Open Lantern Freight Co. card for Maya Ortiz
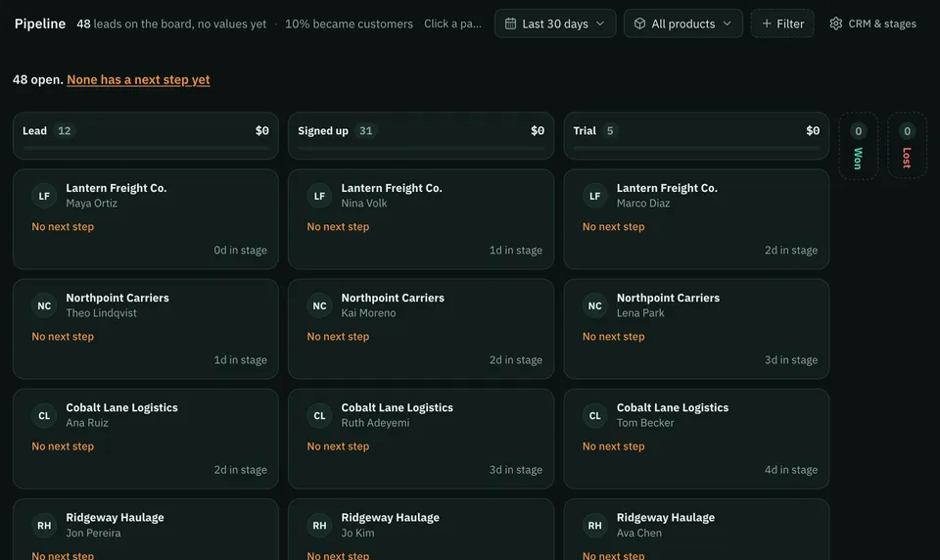This screenshot has width=940, height=560. click(146, 219)
